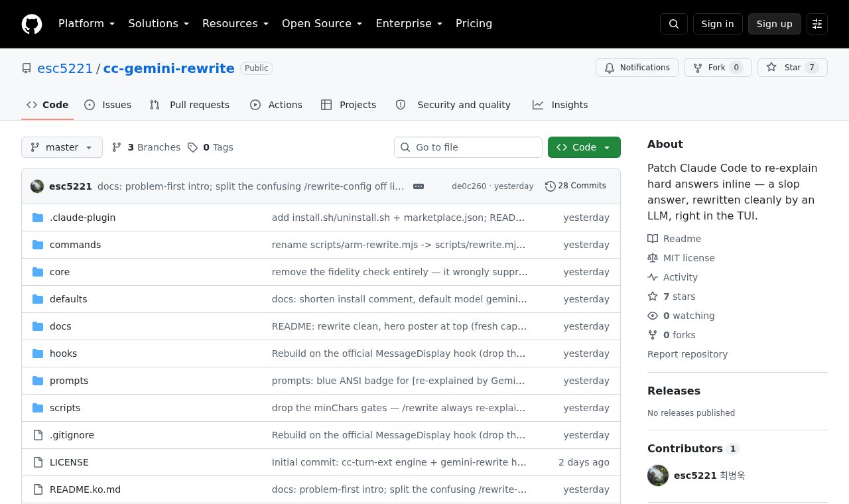Switch to the Code tab

[47, 105]
